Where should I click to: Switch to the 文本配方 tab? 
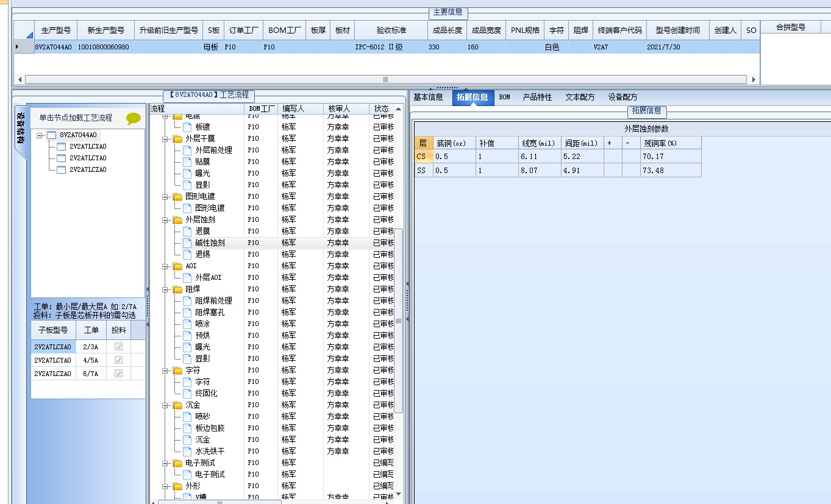tap(580, 97)
